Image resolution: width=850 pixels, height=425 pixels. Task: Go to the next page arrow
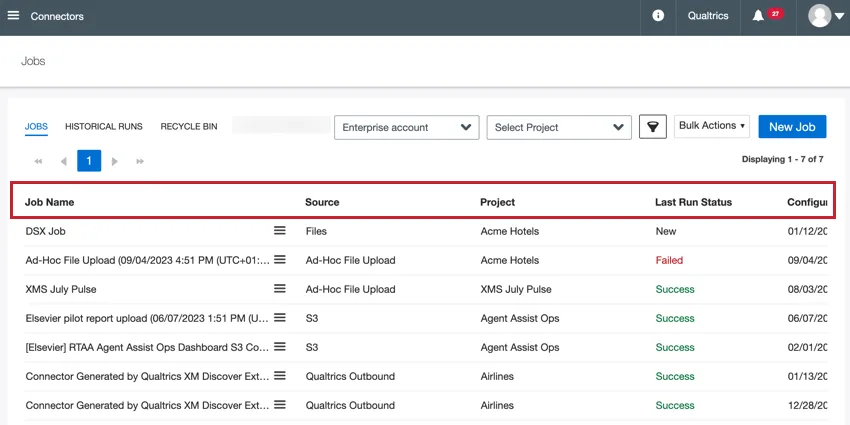coord(115,161)
